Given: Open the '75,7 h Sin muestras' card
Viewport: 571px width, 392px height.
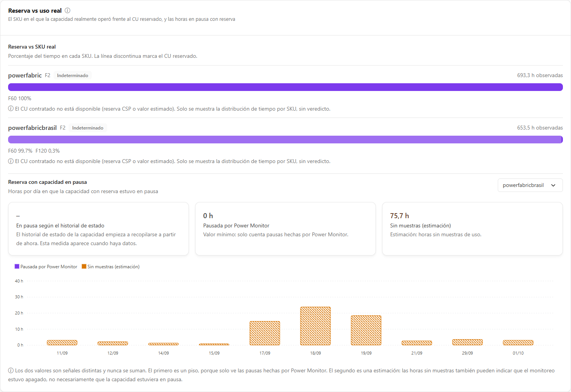Looking at the screenshot, I should click(x=472, y=229).
